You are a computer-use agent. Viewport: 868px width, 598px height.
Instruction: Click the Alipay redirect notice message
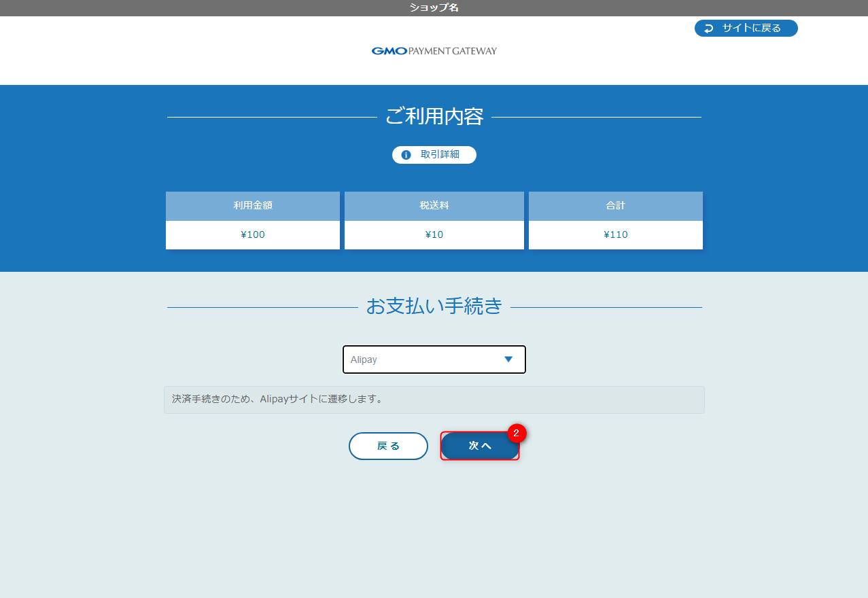coord(434,400)
